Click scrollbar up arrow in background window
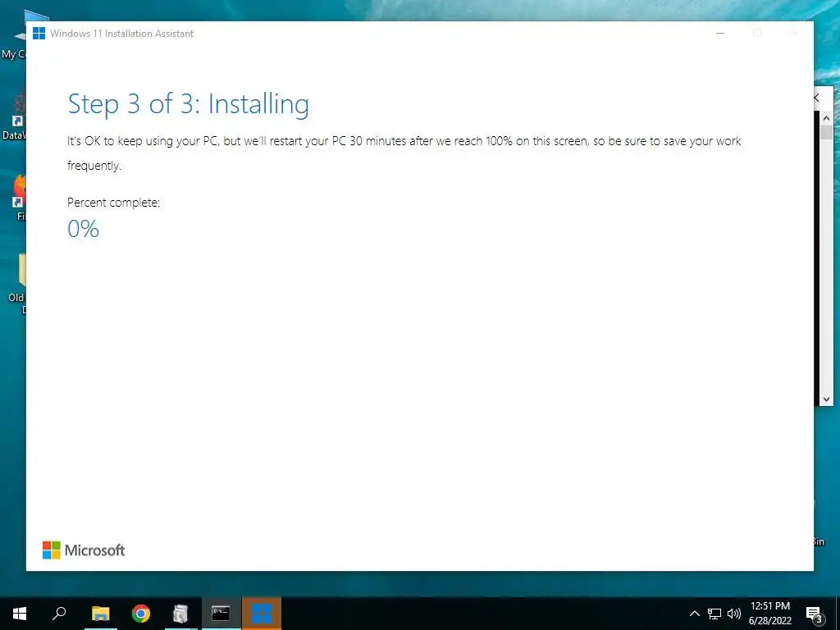The height and width of the screenshot is (630, 840). click(x=826, y=118)
